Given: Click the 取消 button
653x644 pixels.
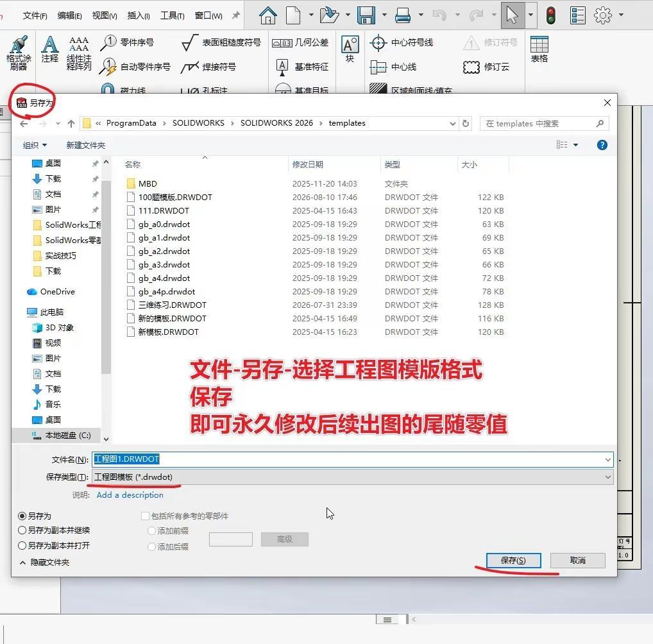Looking at the screenshot, I should (x=577, y=561).
